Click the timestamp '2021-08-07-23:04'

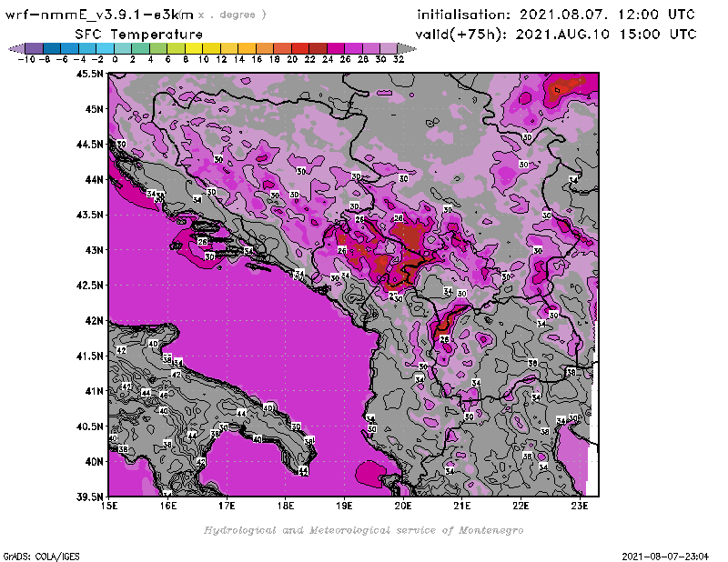tap(665, 557)
